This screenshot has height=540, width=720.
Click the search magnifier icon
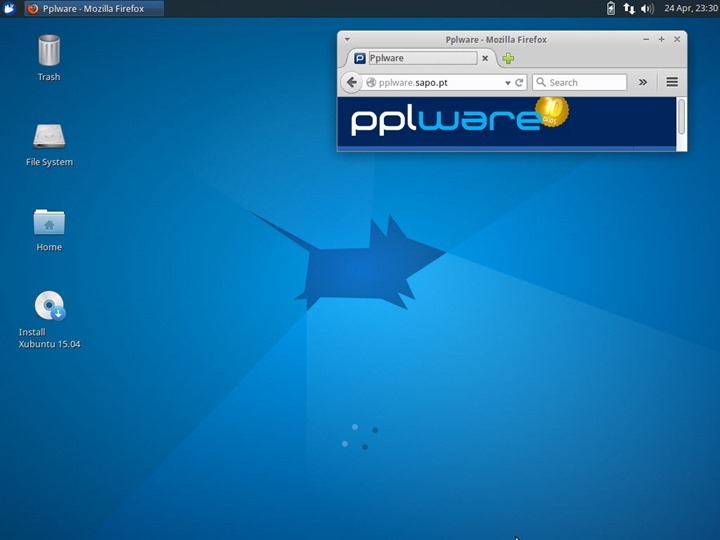[541, 82]
